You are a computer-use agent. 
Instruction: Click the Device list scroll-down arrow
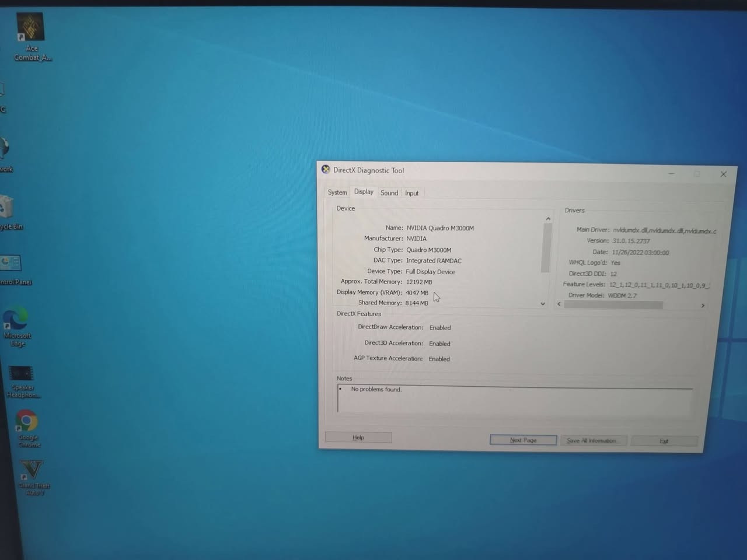click(543, 304)
